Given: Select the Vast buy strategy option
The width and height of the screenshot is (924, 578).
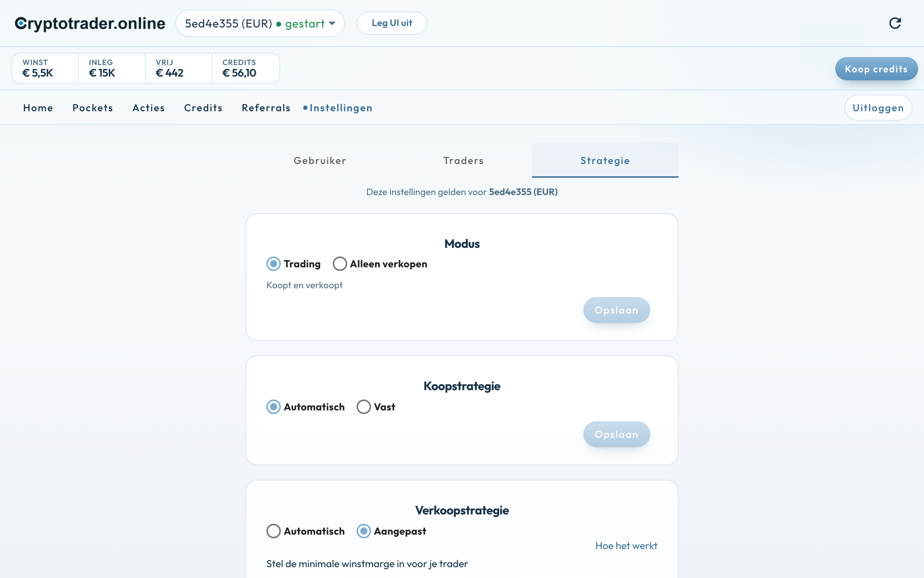Looking at the screenshot, I should (363, 407).
